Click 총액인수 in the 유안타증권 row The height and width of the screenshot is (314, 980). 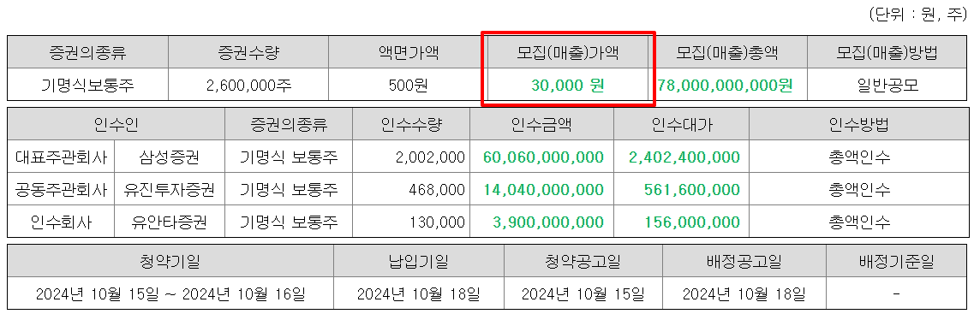(858, 222)
